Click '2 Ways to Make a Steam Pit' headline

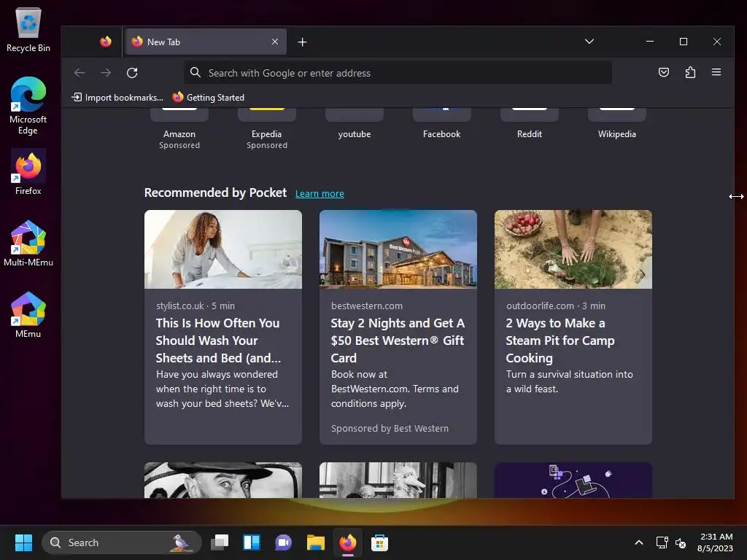click(x=560, y=340)
